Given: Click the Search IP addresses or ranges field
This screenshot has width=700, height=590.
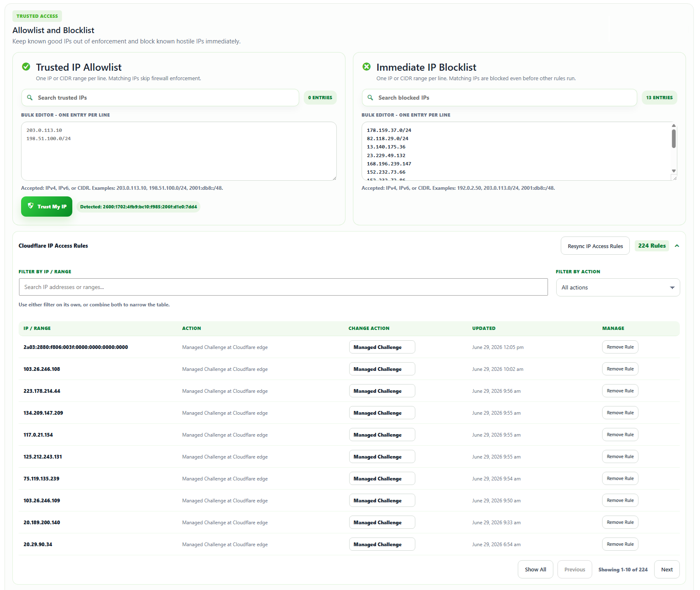Looking at the screenshot, I should (283, 287).
